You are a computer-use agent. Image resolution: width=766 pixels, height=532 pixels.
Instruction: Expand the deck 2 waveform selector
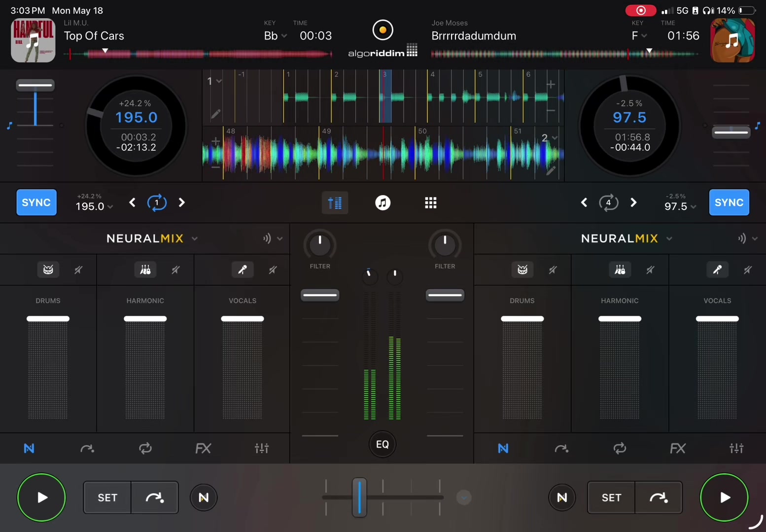(550, 138)
